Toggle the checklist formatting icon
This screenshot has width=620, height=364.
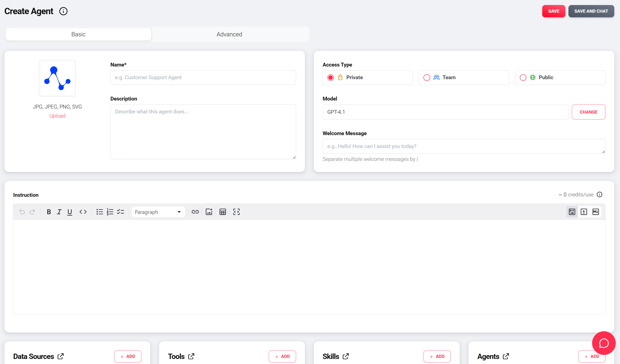pyautogui.click(x=120, y=212)
